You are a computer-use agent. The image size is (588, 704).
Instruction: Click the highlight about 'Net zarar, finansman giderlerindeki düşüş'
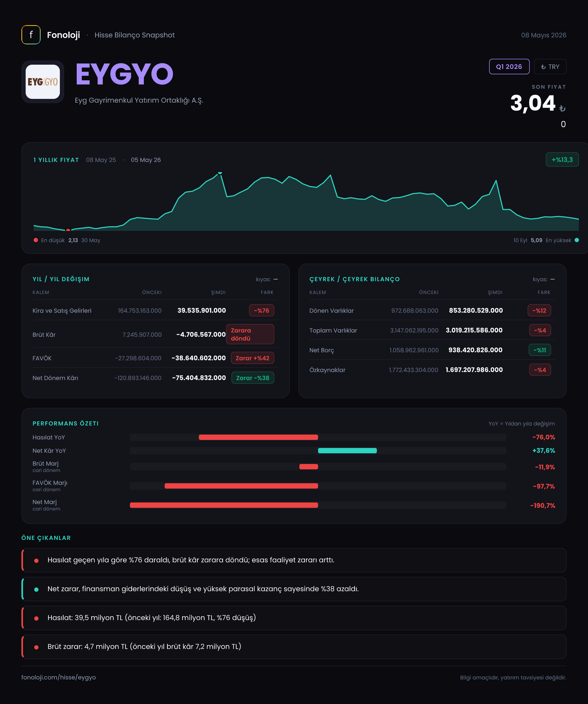click(294, 589)
